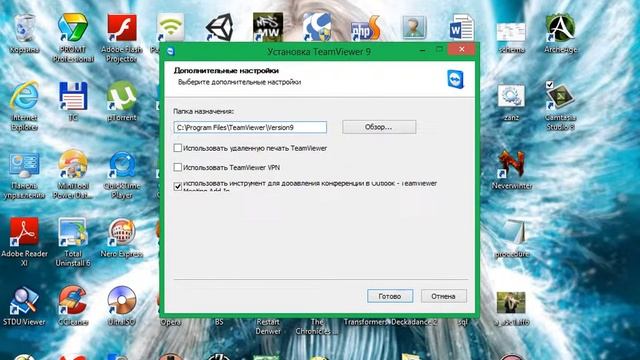This screenshot has width=640, height=360.
Task: Launch µTorrent desktop shortcut
Action: 122,96
